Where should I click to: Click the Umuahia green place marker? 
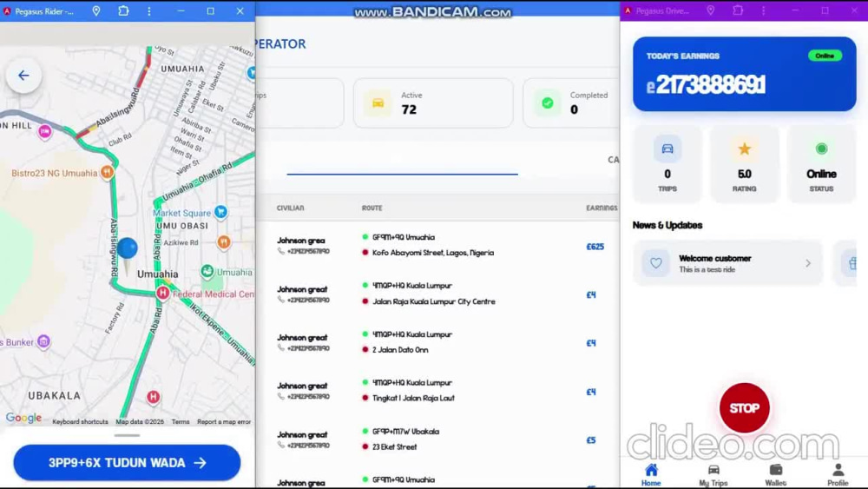click(x=207, y=271)
